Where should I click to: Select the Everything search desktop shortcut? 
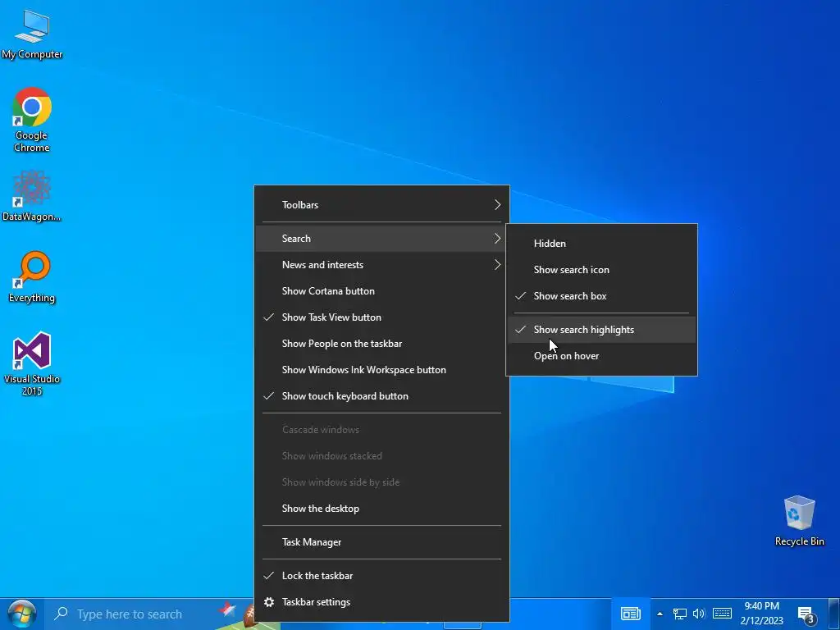[32, 277]
